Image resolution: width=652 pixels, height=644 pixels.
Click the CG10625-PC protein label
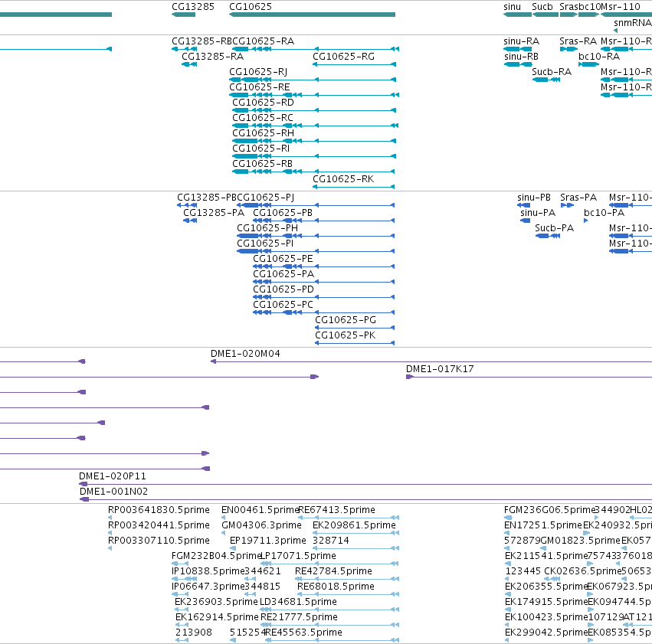283,305
